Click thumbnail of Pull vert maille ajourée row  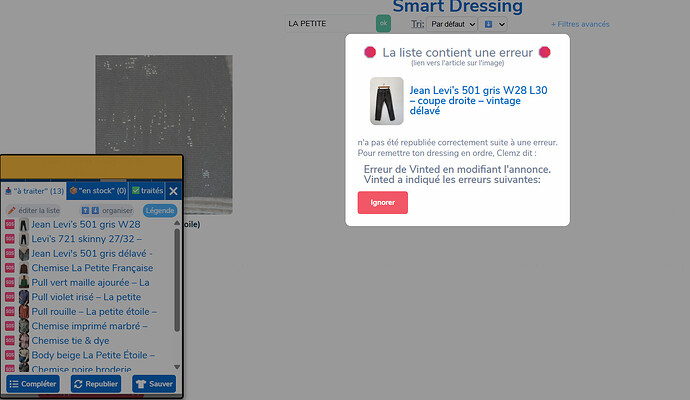[24, 283]
